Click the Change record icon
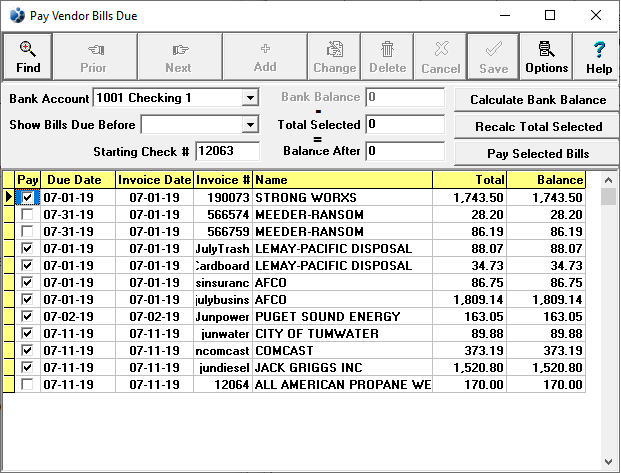621x473 pixels. click(334, 48)
